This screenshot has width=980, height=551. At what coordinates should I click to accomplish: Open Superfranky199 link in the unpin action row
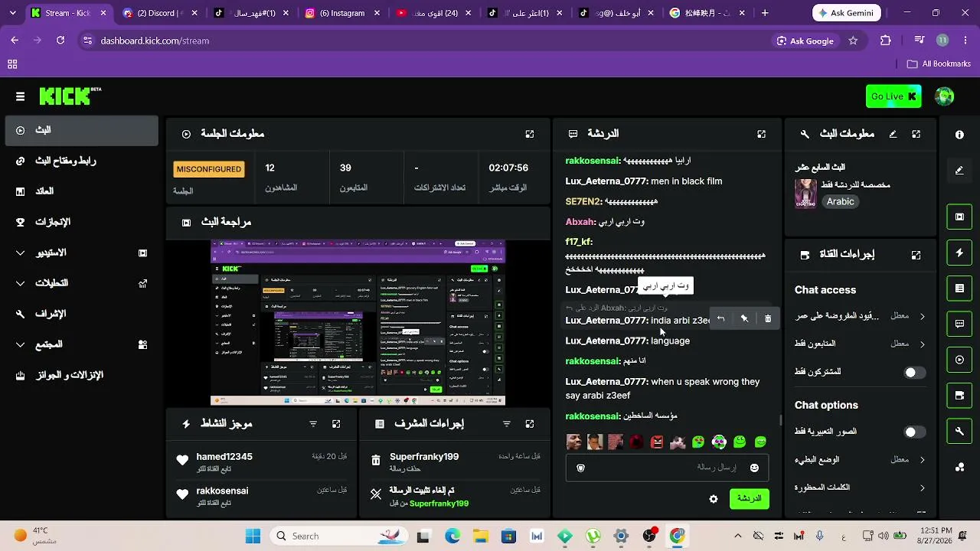point(439,504)
